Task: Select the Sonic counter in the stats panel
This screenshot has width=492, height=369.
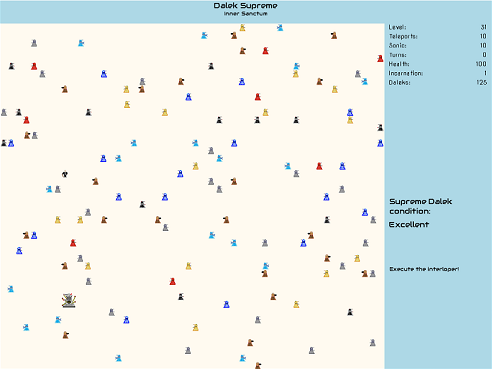Action: 438,45
